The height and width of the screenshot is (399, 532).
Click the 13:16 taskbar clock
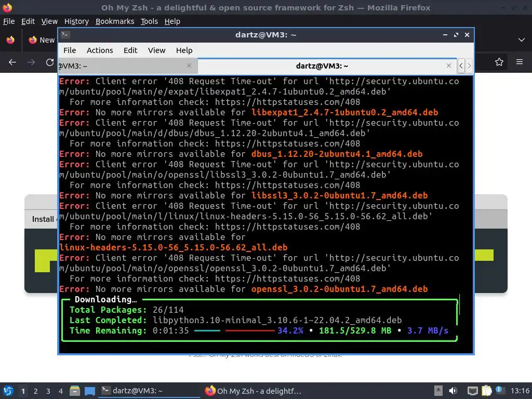click(520, 391)
